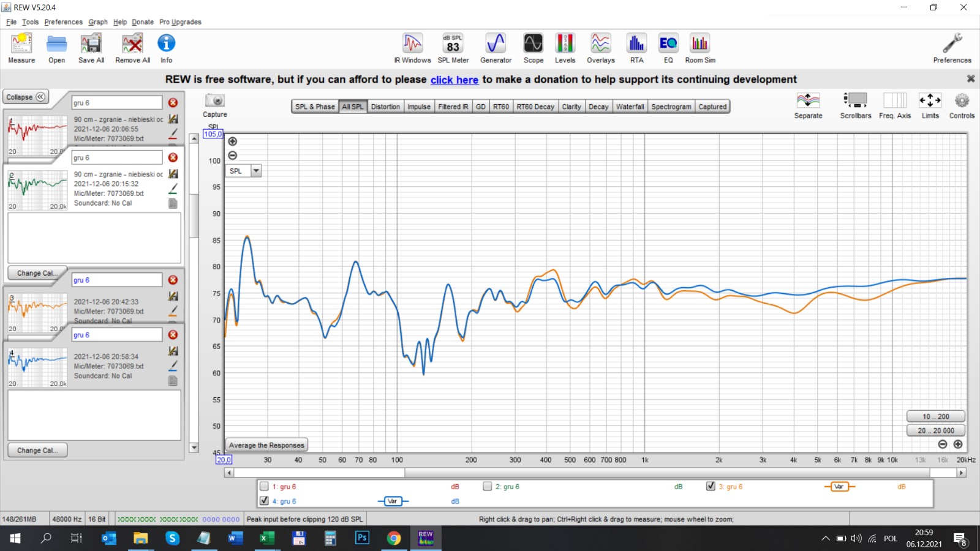
Task: Uncheck the 4: gru 6 trace checkbox
Action: pos(264,501)
